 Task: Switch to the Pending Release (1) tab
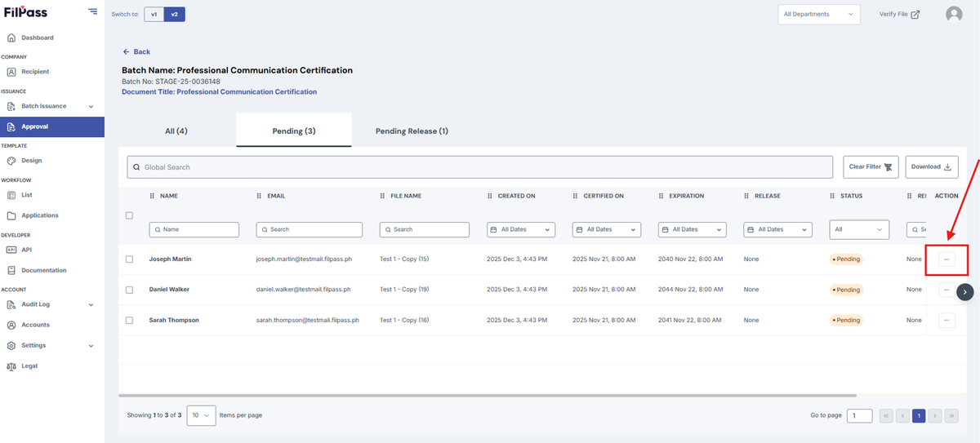[x=412, y=131]
